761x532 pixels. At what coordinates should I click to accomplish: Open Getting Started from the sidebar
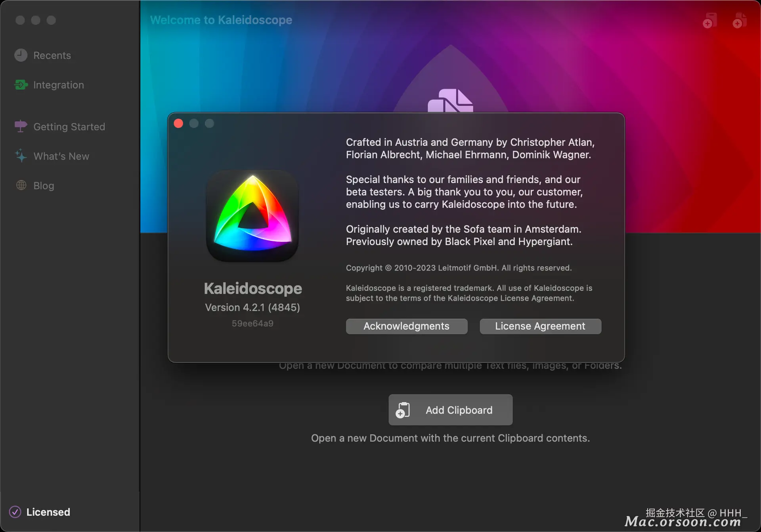(69, 127)
